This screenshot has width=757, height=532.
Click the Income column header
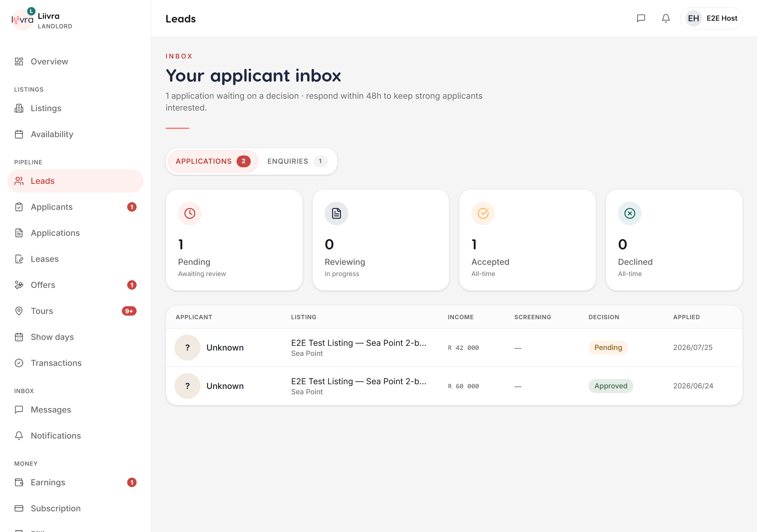460,317
